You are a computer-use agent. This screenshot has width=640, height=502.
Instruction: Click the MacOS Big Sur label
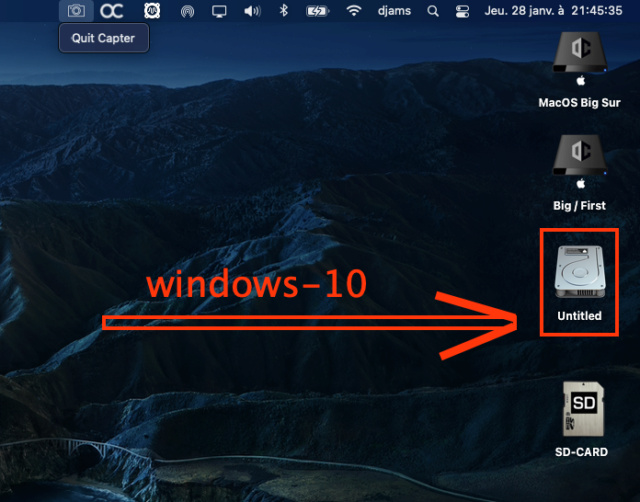(579, 103)
